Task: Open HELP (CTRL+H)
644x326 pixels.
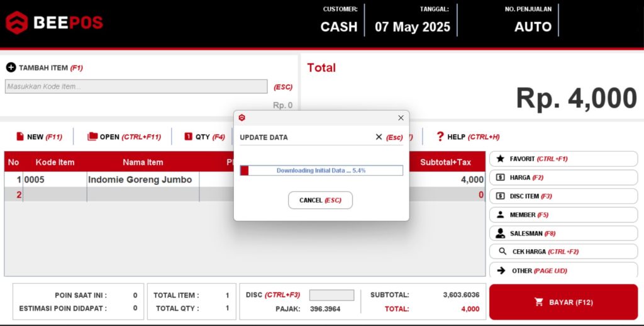Action: 468,137
